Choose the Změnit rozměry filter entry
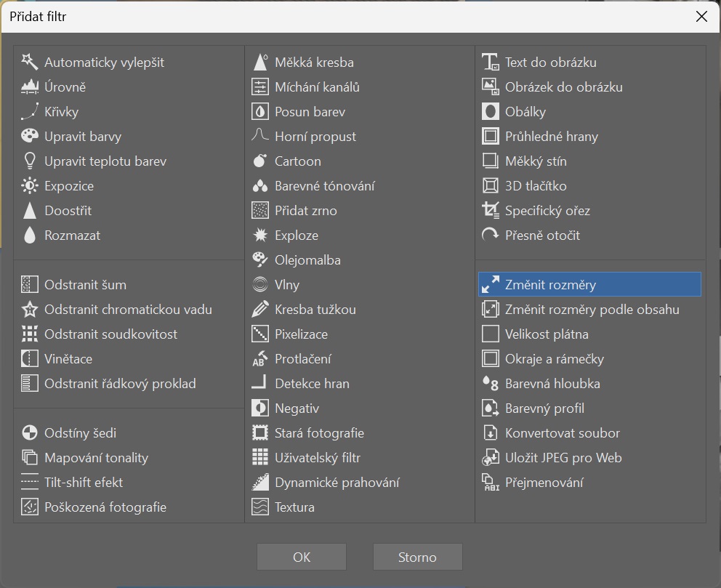Viewport: 721px width, 588px height. coord(590,285)
